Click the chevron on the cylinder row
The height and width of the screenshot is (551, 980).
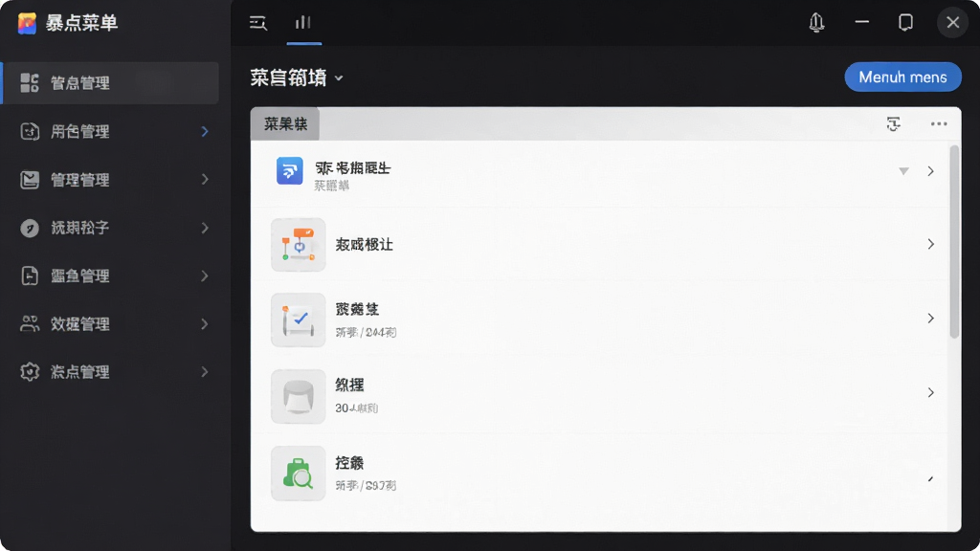point(930,393)
